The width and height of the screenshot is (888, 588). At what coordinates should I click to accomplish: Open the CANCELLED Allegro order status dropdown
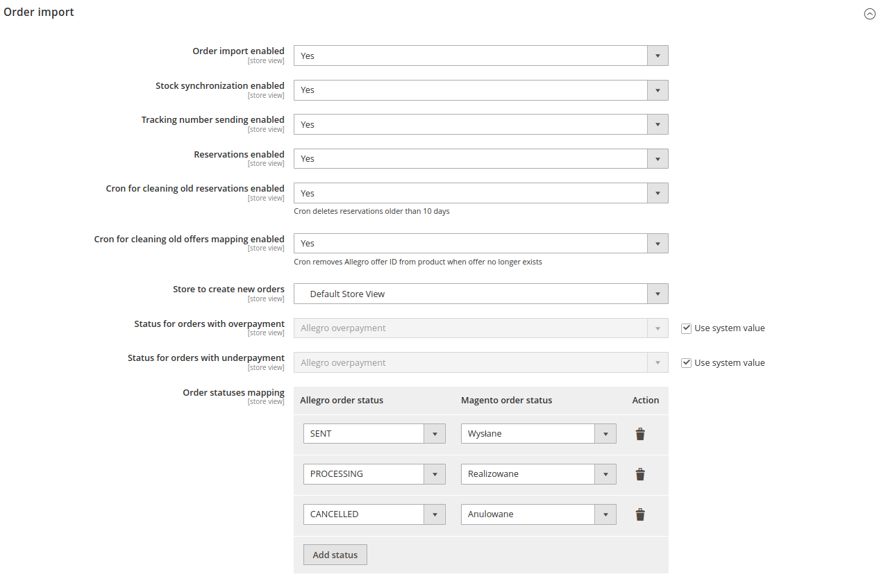click(x=374, y=514)
